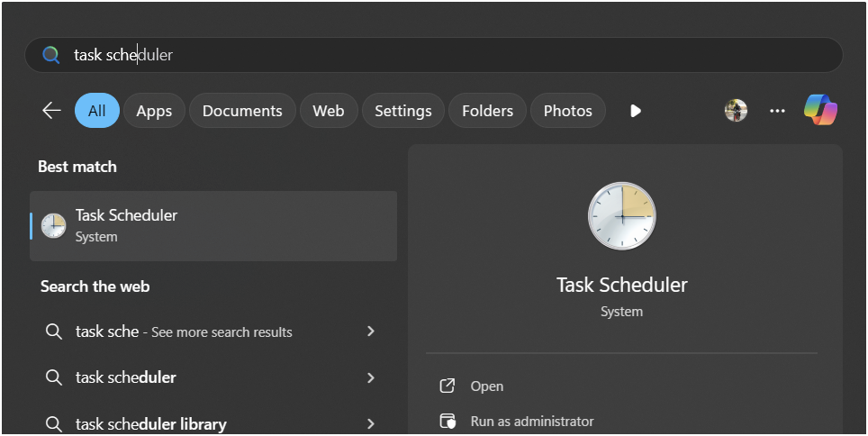Click the large Task Scheduler clock icon
The height and width of the screenshot is (436, 868).
[x=621, y=216]
